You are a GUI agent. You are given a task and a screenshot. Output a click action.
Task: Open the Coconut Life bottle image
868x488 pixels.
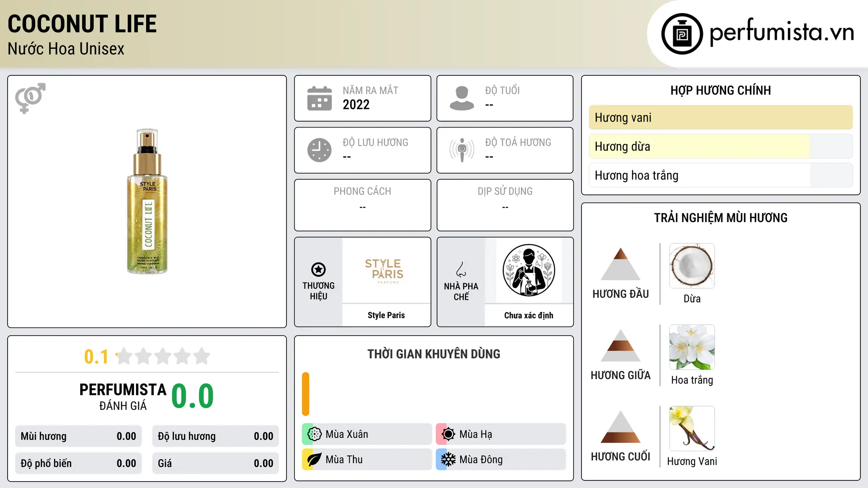point(147,201)
